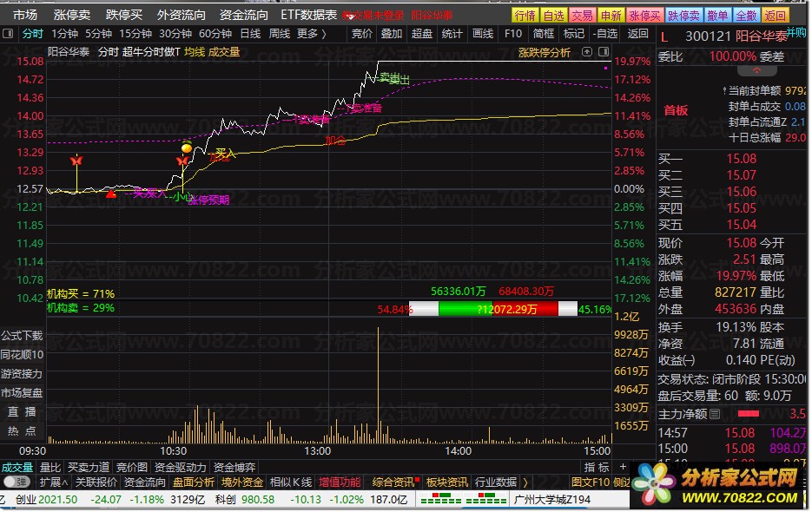The image size is (812, 512).
Task: Open the 市场 menu
Action: point(25,16)
